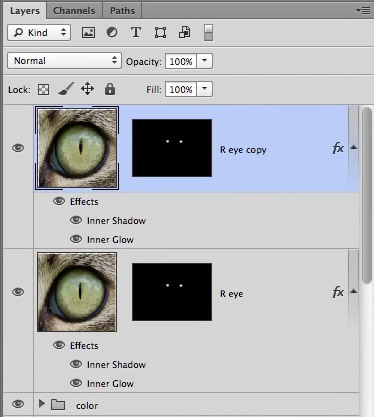
Task: Switch to the Paths tab
Action: 122,11
